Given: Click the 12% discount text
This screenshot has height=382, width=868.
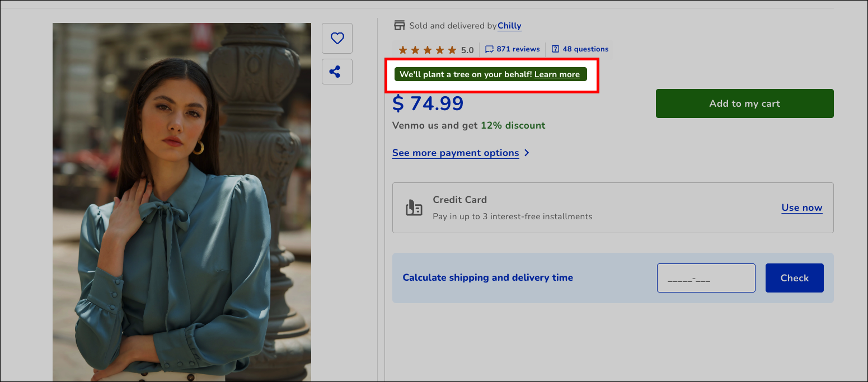Looking at the screenshot, I should (513, 125).
